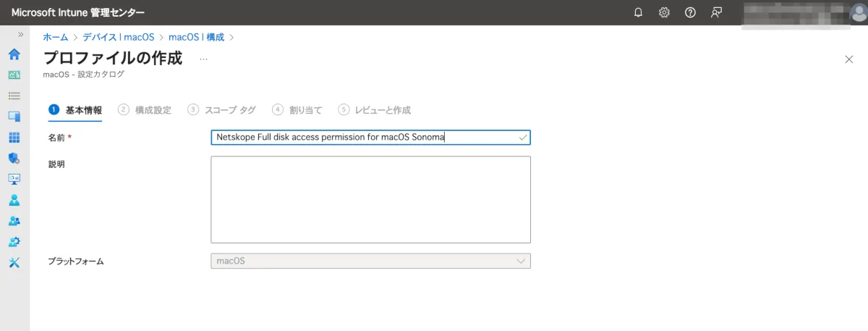868x331 pixels.
Task: Select the 割り当て step tab
Action: pyautogui.click(x=297, y=110)
